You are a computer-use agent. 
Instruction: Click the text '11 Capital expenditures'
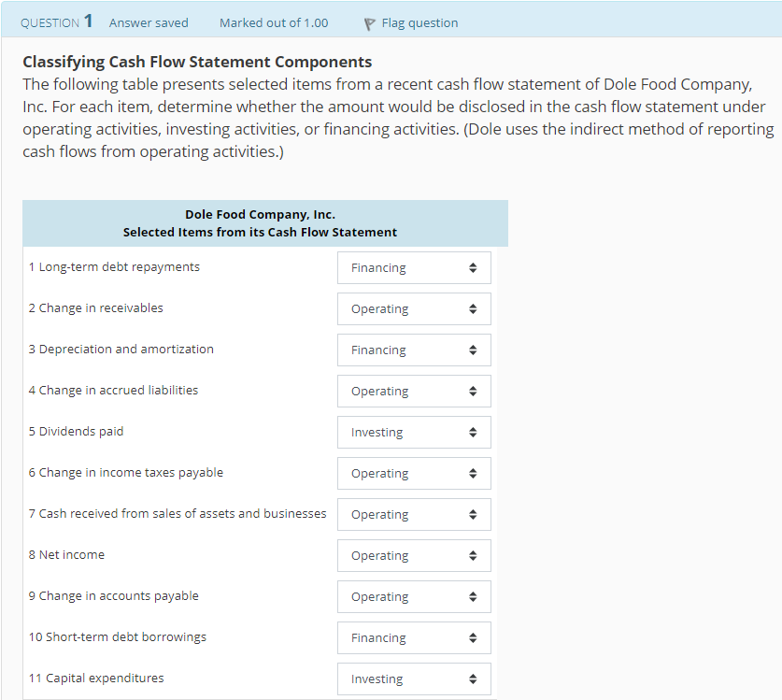(x=96, y=679)
